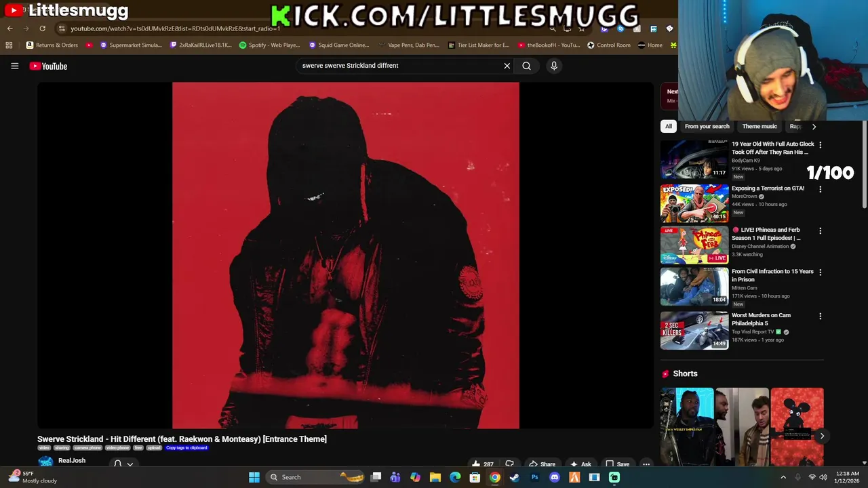This screenshot has width=868, height=488.
Task: Open Discord from the taskbar
Action: [555, 477]
